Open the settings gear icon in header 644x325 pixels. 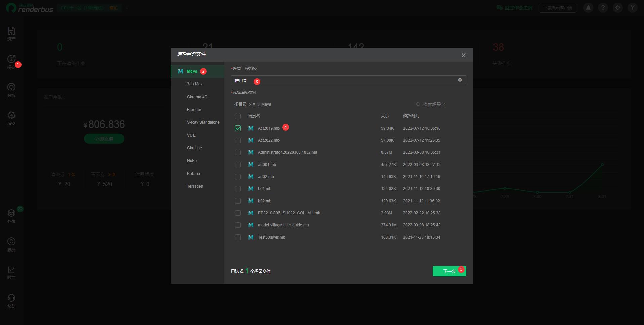tap(618, 8)
